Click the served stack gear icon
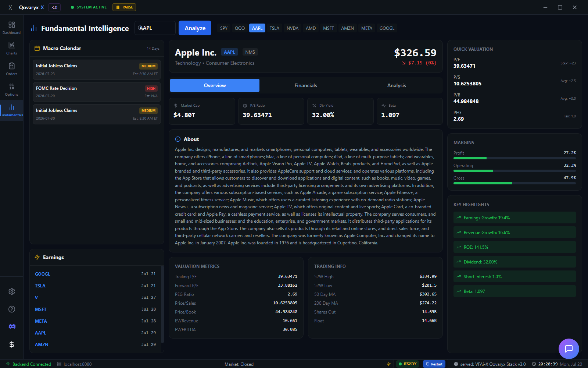588x368 pixels. pos(456,364)
